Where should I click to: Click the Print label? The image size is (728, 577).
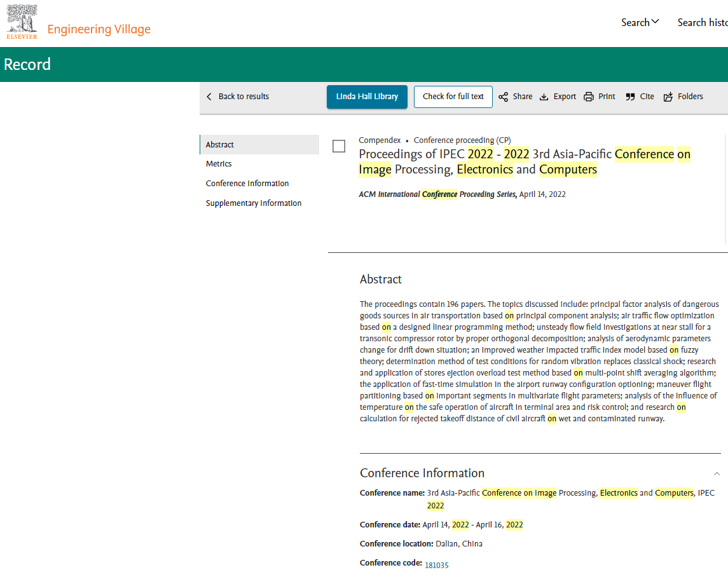(607, 97)
